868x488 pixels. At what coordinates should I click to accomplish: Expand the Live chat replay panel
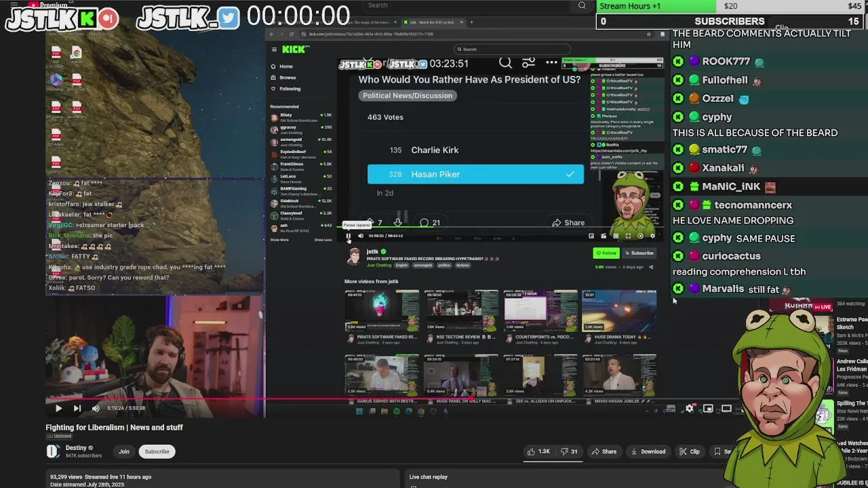(429, 477)
